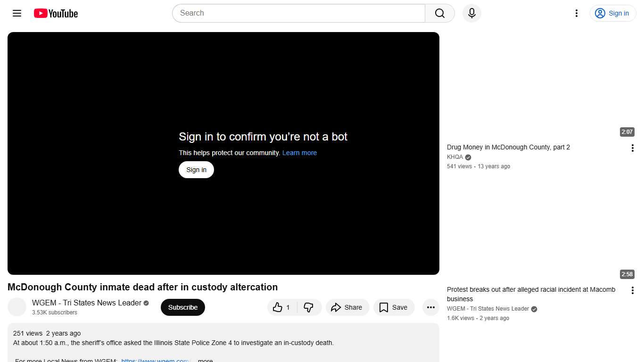
Task: Open settings three-dot menu in header
Action: (x=576, y=13)
